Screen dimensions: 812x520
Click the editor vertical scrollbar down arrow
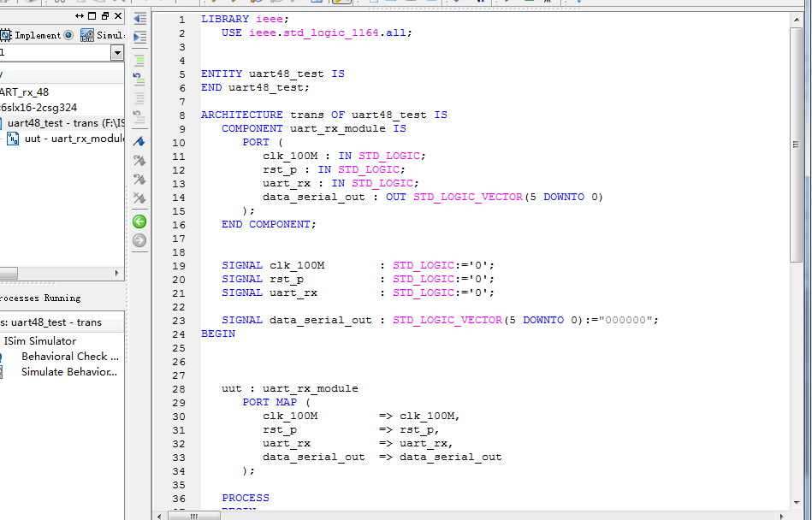click(797, 502)
